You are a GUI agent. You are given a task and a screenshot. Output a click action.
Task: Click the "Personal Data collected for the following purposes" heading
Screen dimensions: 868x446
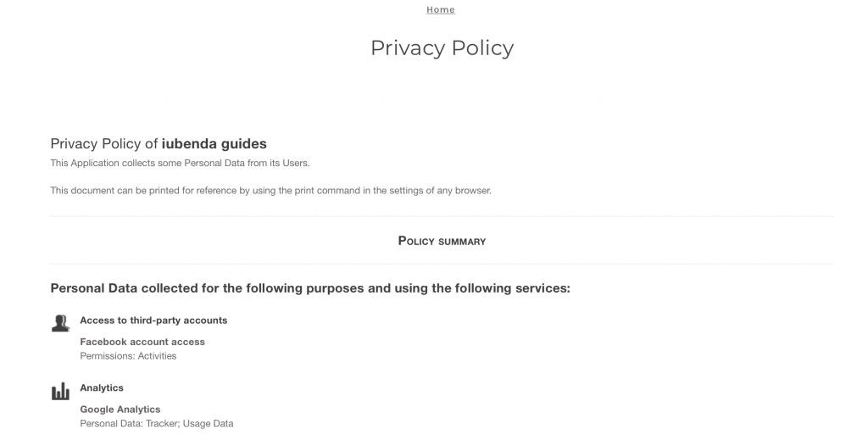310,288
